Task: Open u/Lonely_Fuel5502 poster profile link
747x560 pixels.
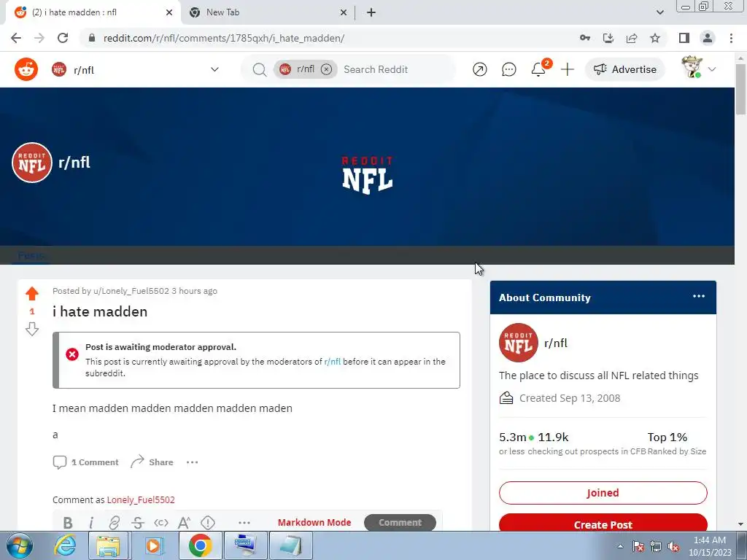Action: pos(131,291)
